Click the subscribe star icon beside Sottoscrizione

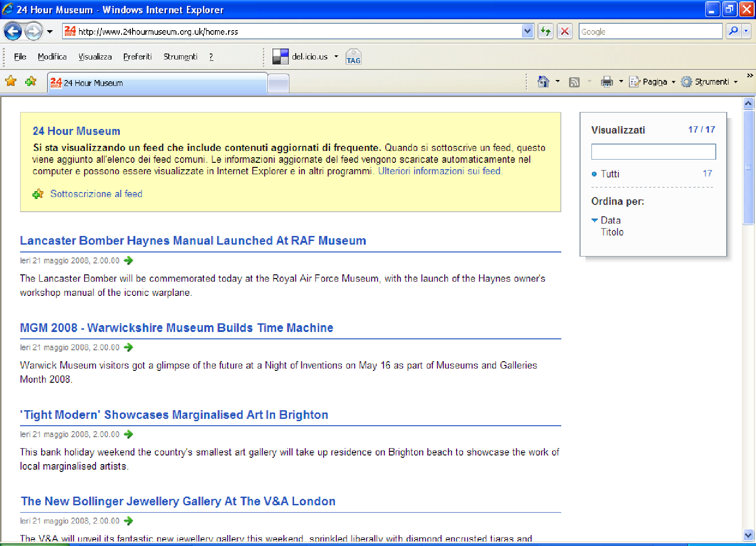point(38,194)
